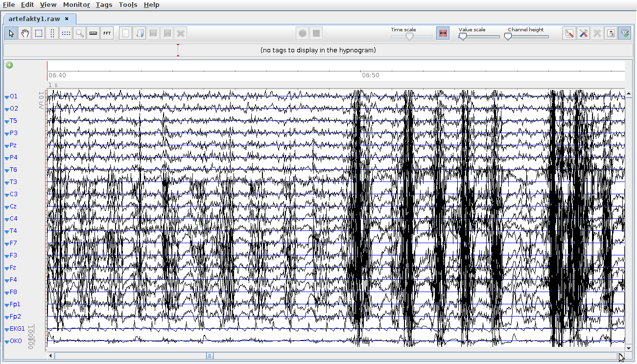Choose the page selection rectangle tool
This screenshot has width=637, height=364.
(39, 33)
